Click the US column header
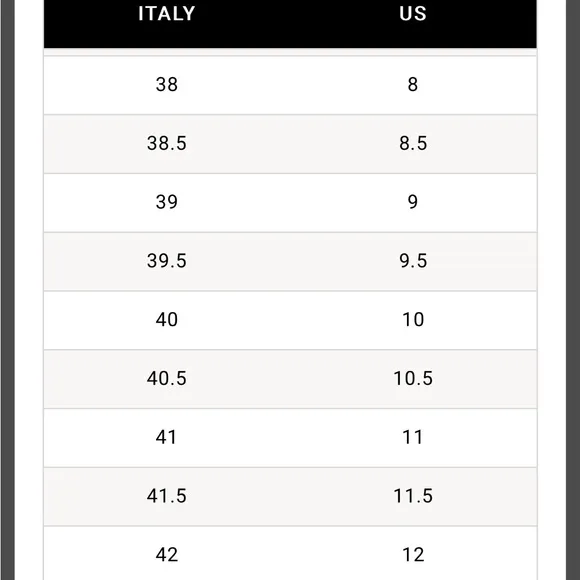 pos(413,14)
